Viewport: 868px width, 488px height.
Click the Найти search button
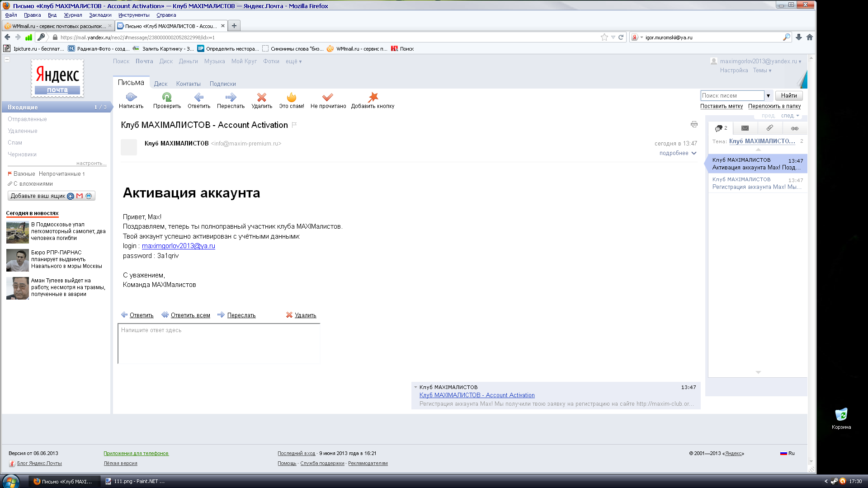789,95
